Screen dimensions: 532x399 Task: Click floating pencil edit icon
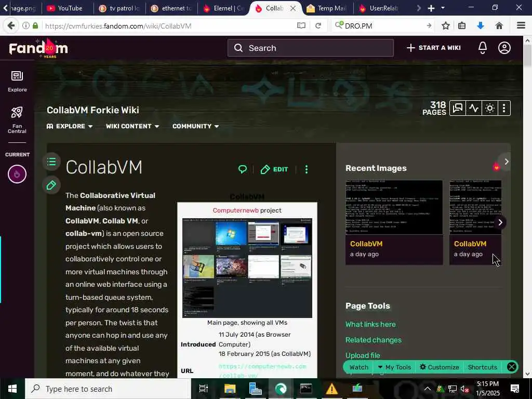51,185
